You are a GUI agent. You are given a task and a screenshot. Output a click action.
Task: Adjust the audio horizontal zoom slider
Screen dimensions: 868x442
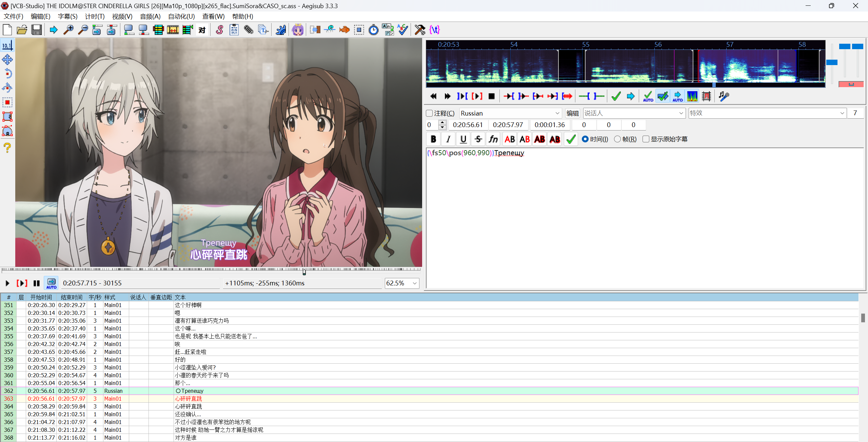click(x=832, y=62)
